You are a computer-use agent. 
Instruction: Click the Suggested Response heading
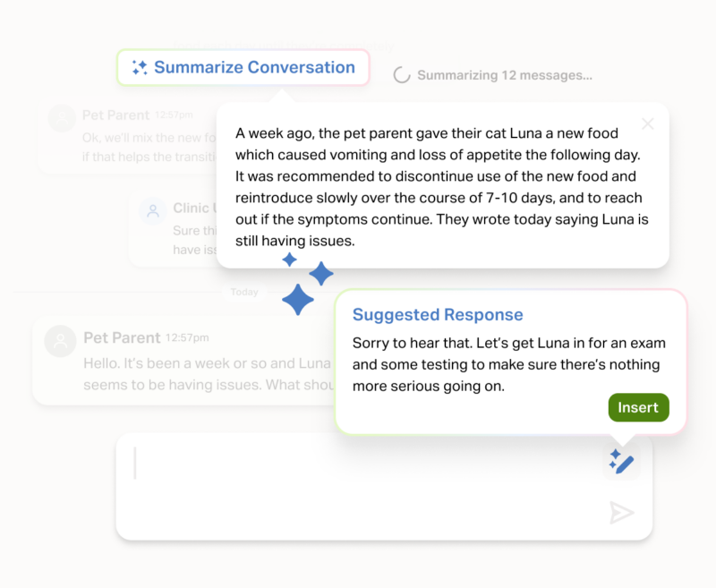tap(438, 315)
